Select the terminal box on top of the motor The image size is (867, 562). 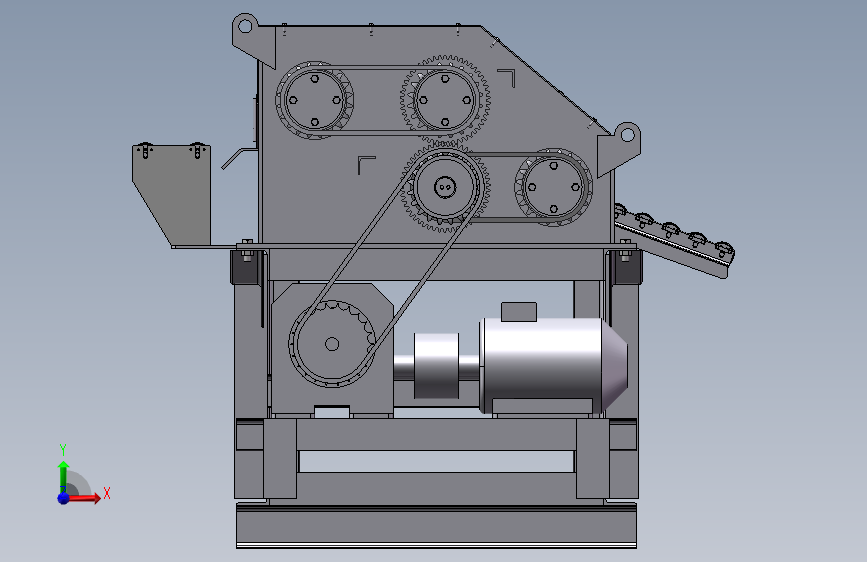tap(519, 311)
